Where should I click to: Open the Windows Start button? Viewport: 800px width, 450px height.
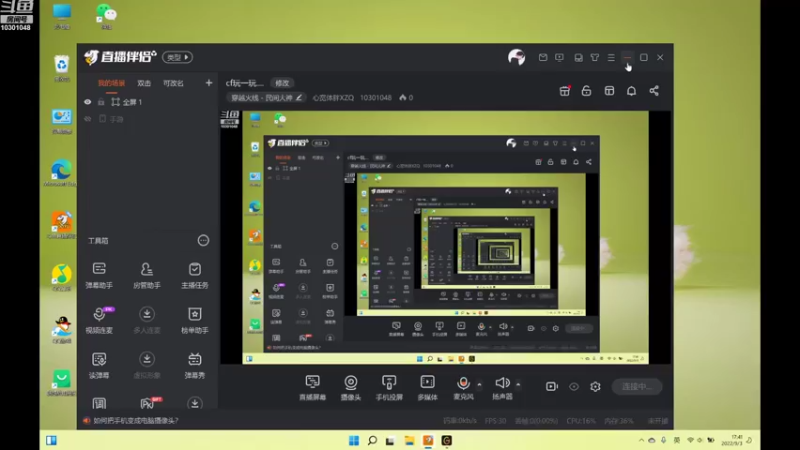click(354, 440)
